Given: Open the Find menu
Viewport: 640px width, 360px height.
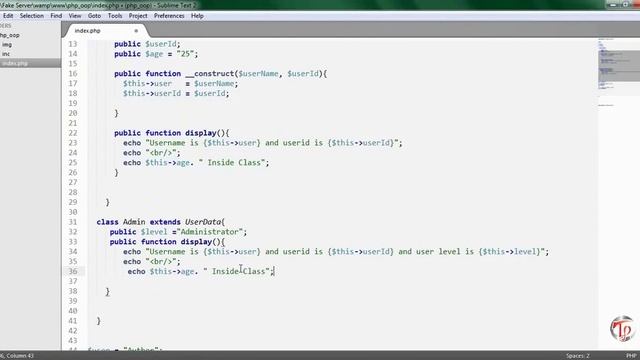Looking at the screenshot, I should tap(56, 16).
